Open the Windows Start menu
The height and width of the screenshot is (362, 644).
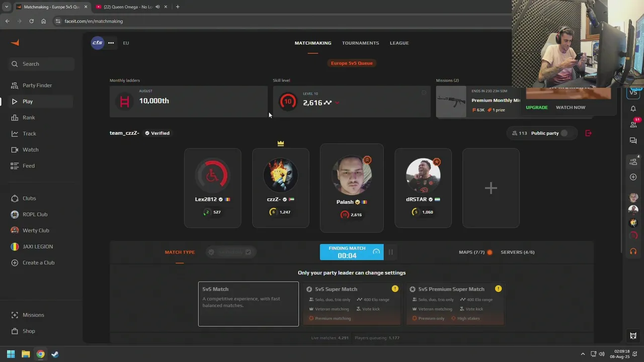coord(11,354)
